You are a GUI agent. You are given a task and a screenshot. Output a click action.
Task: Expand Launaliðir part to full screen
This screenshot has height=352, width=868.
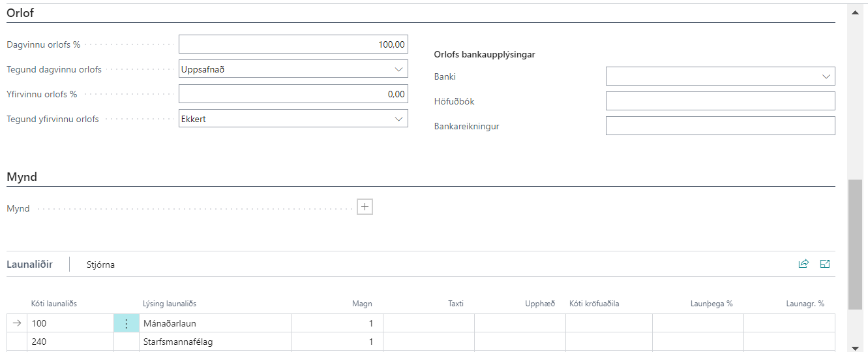(x=825, y=264)
